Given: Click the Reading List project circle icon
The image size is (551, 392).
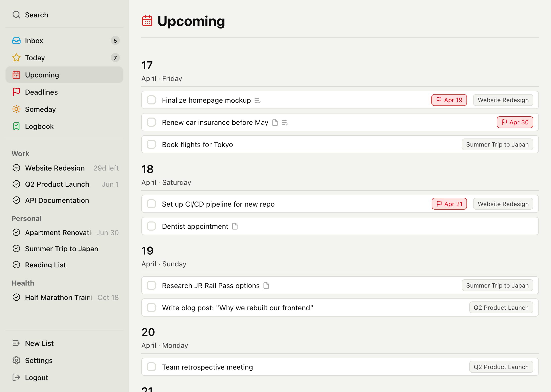Looking at the screenshot, I should point(16,265).
